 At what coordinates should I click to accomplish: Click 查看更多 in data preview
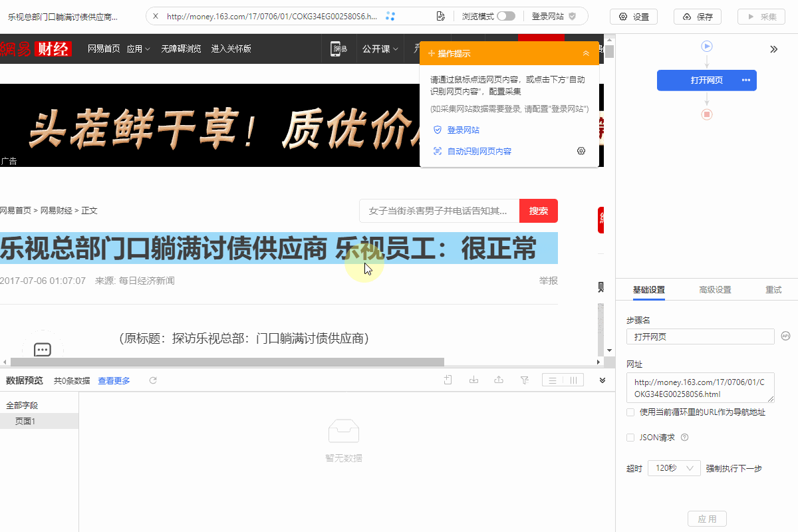coord(114,381)
